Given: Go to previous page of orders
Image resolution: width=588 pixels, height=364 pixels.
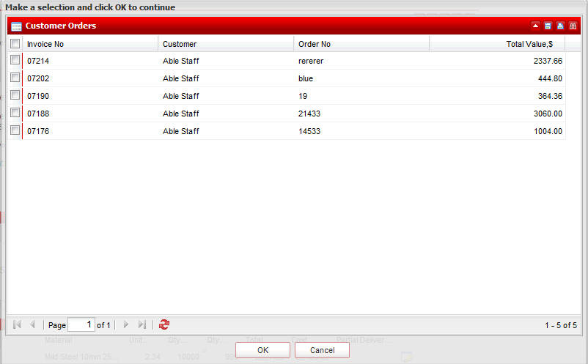Looking at the screenshot, I should [32, 324].
